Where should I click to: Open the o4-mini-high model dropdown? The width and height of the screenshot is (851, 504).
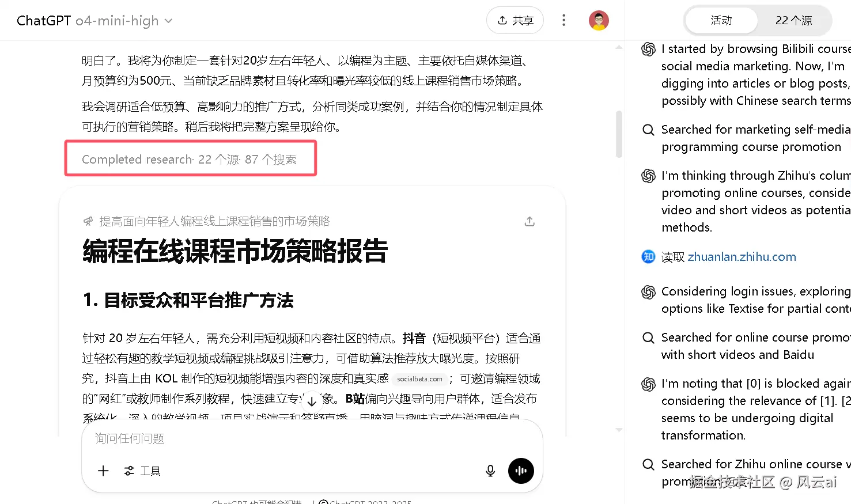[124, 21]
